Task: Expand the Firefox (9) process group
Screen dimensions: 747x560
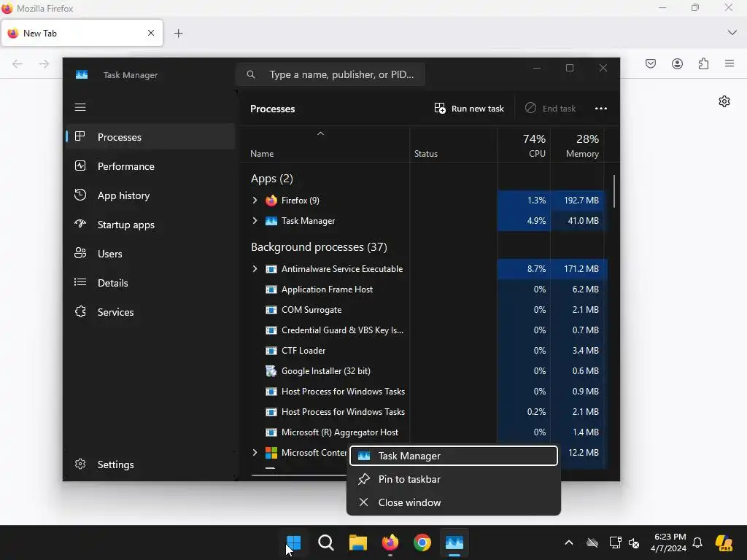Action: click(x=255, y=200)
